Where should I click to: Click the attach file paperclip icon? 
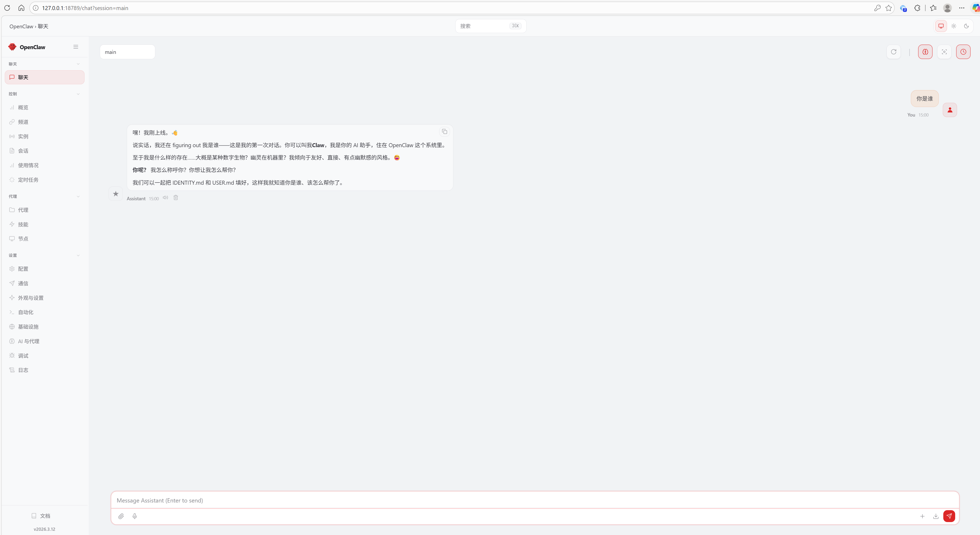click(121, 516)
